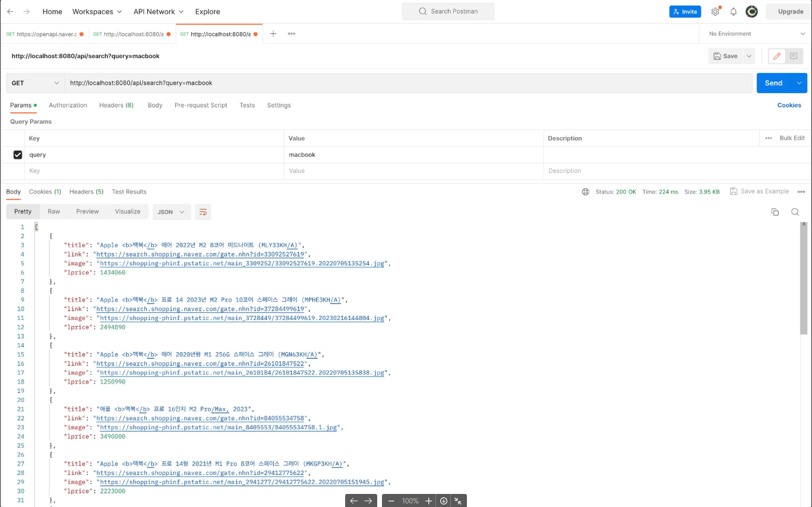
Task: Click the download icon in the bottom bar
Action: pos(444,500)
